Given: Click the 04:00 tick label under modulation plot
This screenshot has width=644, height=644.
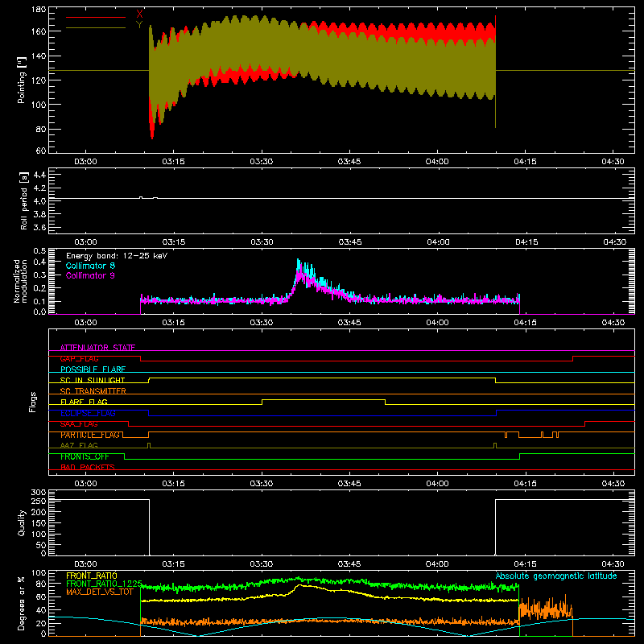Looking at the screenshot, I should click(437, 323).
